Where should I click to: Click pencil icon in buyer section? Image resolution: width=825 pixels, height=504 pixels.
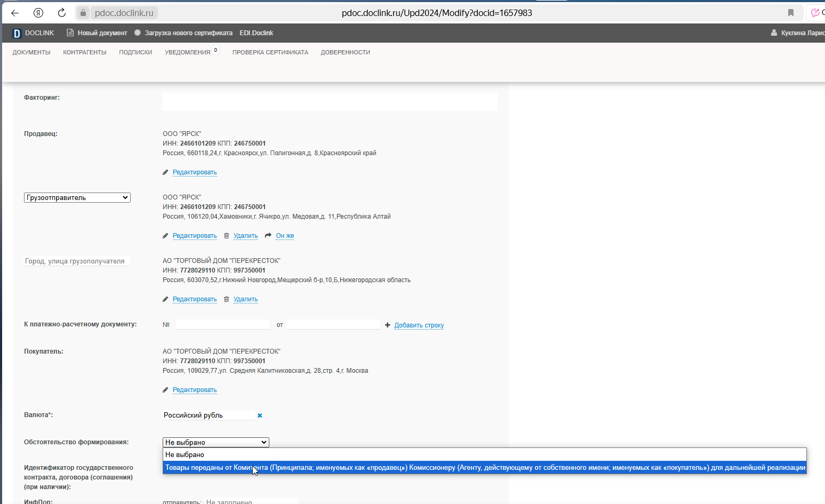(165, 390)
